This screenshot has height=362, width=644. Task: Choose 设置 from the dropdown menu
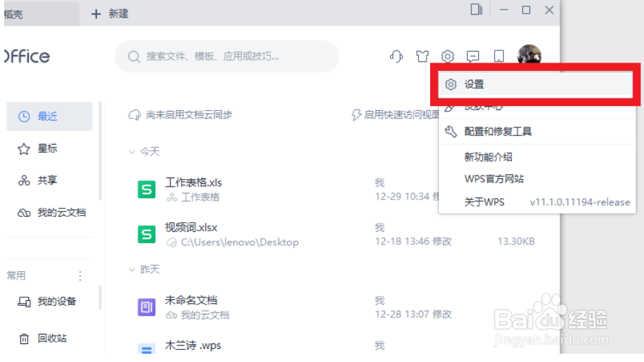[535, 85]
